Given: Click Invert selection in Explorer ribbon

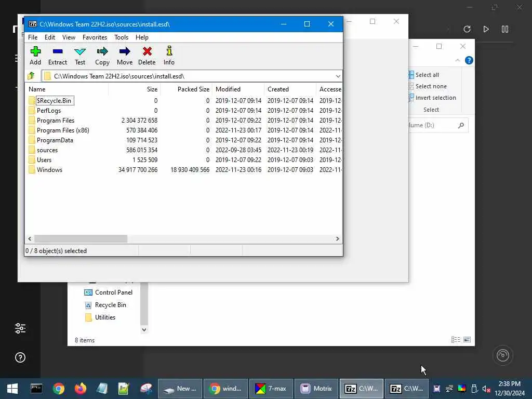Looking at the screenshot, I should point(432,98).
